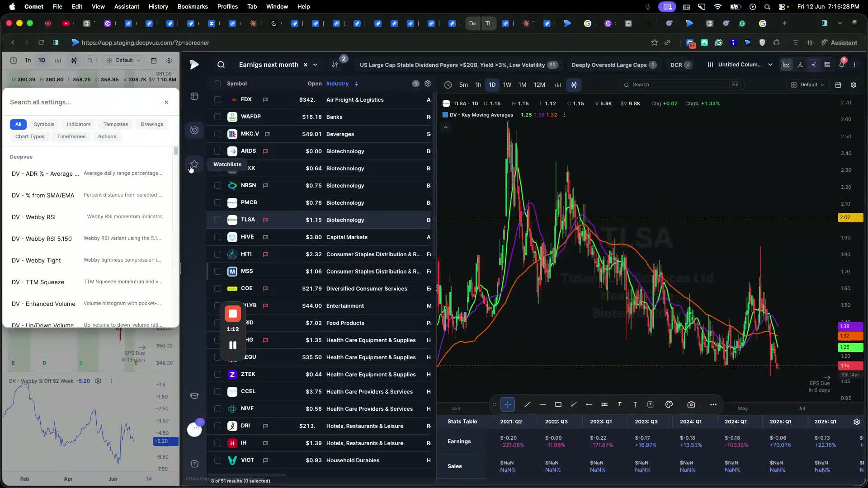Screen dimensions: 868x488
Task: Open screener filters icon with badge 2
Action: 335,65
